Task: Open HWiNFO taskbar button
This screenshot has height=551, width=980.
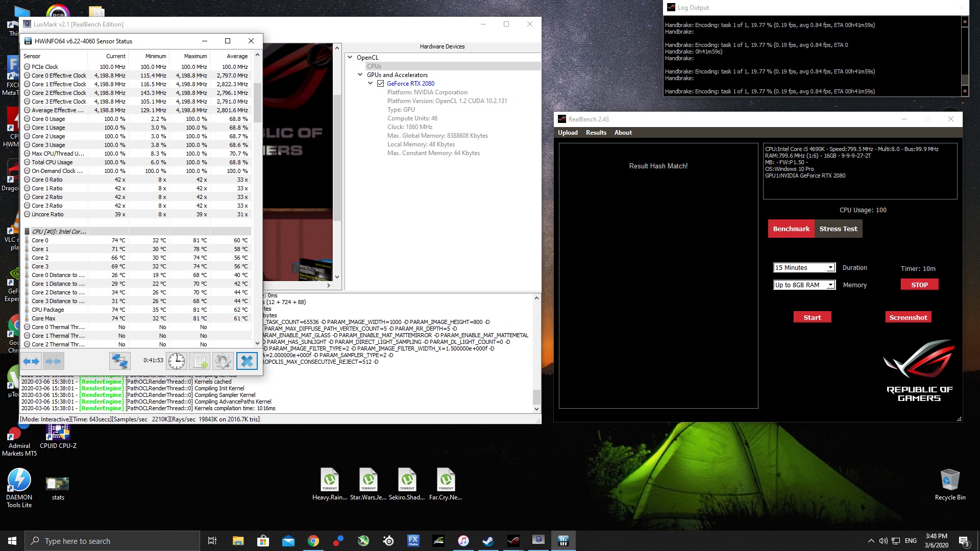Action: tap(563, 541)
